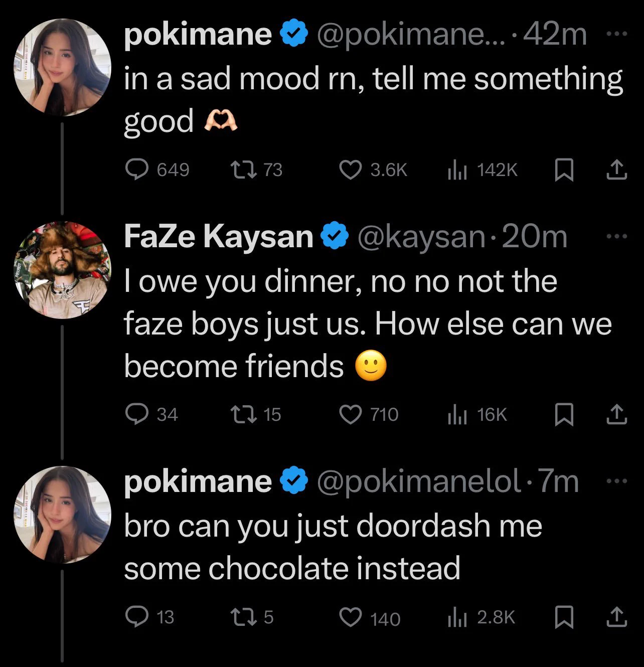View analytics showing 142K views
This screenshot has height=667, width=644.
click(457, 171)
